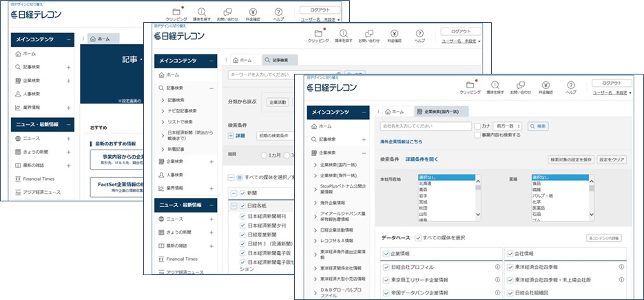Open ナビ型記事検索 in middle window sidebar
Image resolution: width=644 pixels, height=300 pixels.
(182, 111)
